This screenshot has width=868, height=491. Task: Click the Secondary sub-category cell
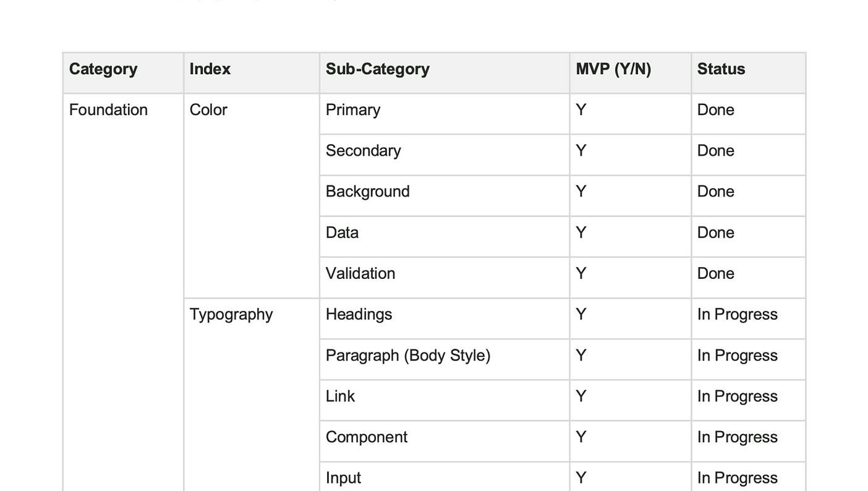[x=445, y=155]
